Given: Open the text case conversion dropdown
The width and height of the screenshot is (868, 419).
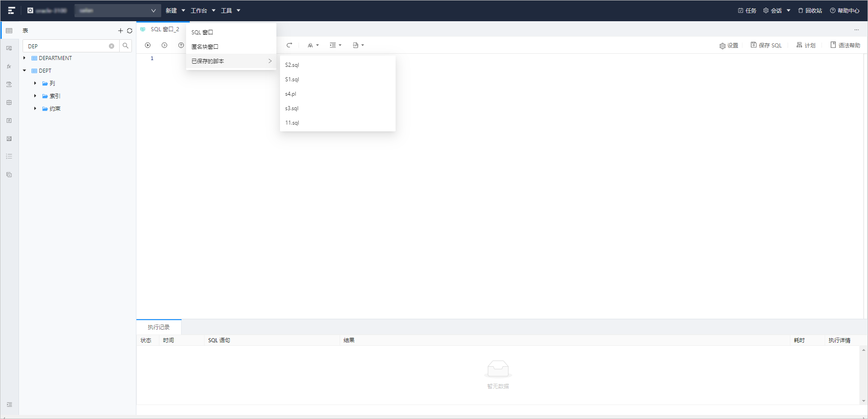Looking at the screenshot, I should pos(313,45).
